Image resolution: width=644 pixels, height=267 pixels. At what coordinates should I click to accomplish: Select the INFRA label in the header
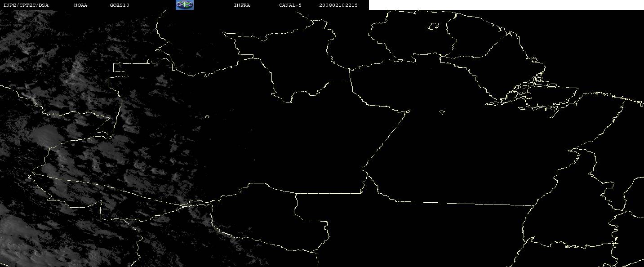click(x=242, y=5)
